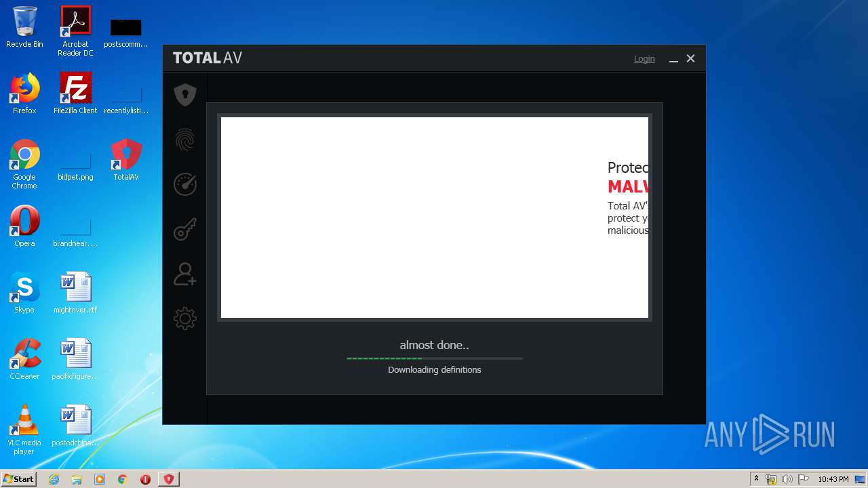This screenshot has height=488, width=868.
Task: Select the TotalAV taskbar button
Action: pos(169,479)
